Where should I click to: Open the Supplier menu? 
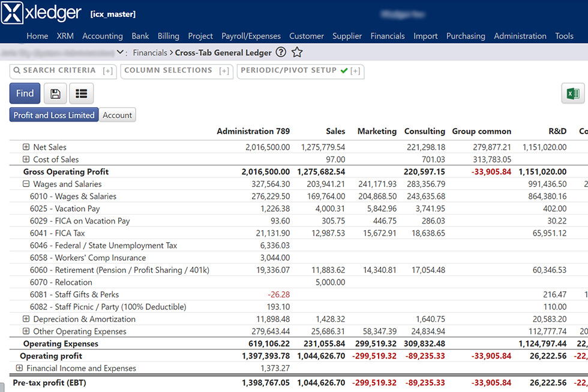[x=347, y=36]
